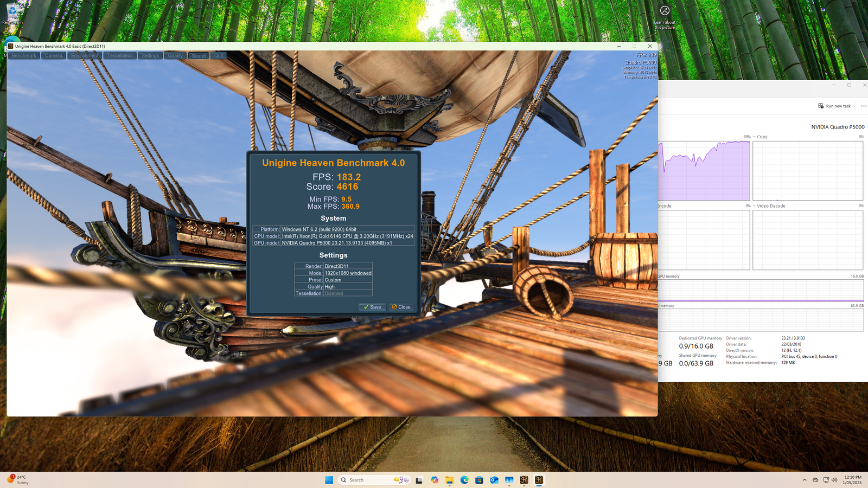868x488 pixels.
Task: Open File Explorer from the taskbar
Action: [x=449, y=480]
